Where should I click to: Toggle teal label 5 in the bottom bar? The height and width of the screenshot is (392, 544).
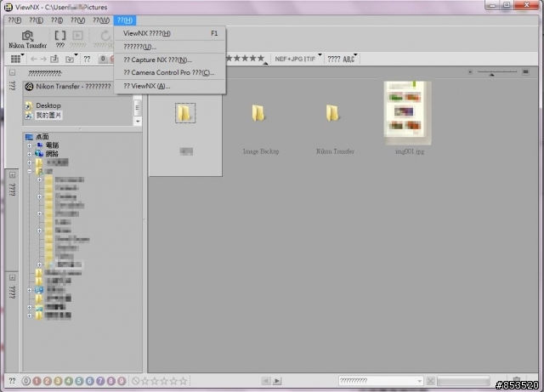click(79, 381)
